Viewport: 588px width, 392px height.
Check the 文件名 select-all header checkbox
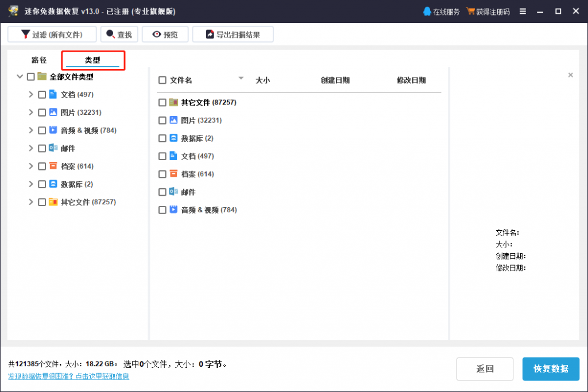point(163,80)
